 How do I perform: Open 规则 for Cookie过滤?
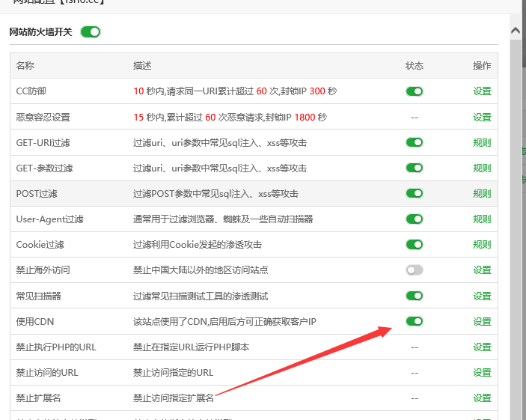482,245
